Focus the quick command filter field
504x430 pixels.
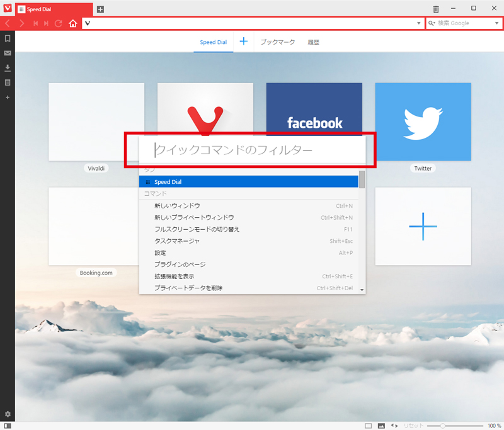click(253, 150)
